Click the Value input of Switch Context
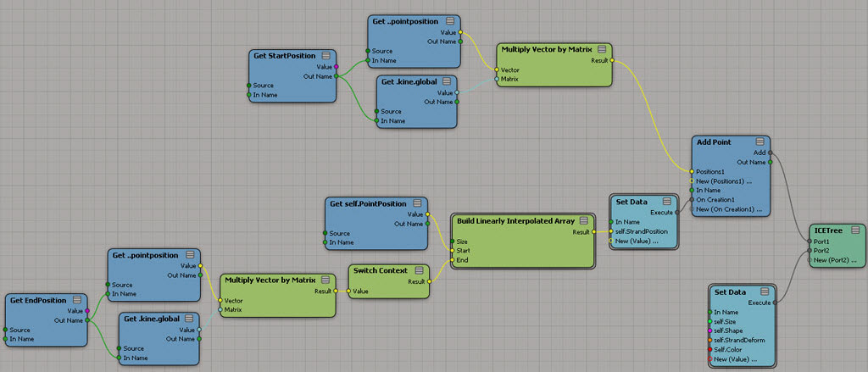The image size is (868, 372). (x=348, y=291)
